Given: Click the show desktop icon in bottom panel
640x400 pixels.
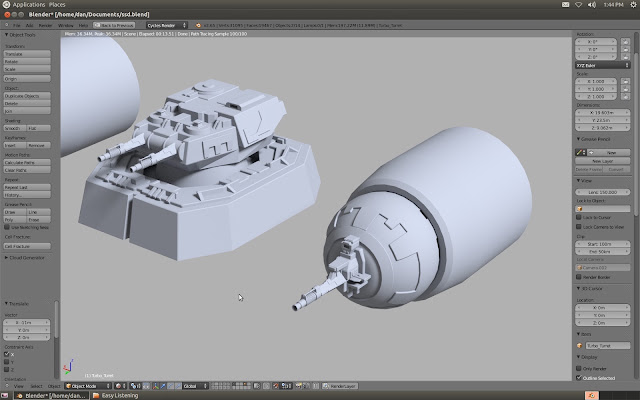Looking at the screenshot, I should pos(4,396).
